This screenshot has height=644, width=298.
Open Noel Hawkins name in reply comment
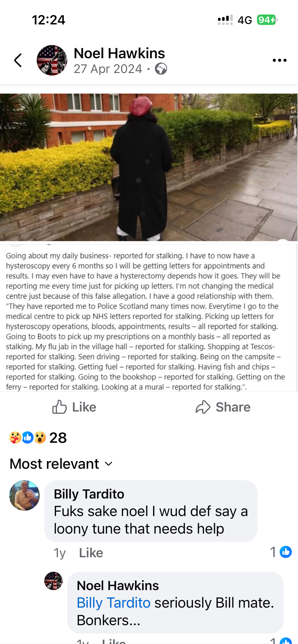pyautogui.click(x=118, y=586)
